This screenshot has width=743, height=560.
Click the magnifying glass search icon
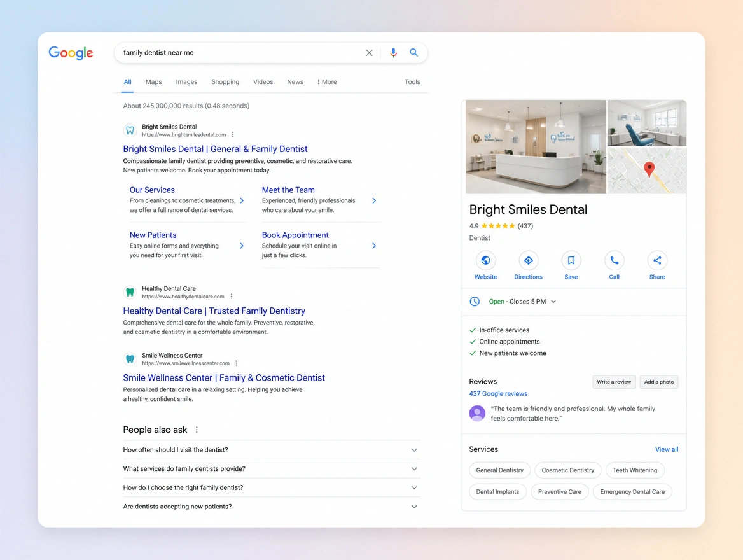click(413, 53)
